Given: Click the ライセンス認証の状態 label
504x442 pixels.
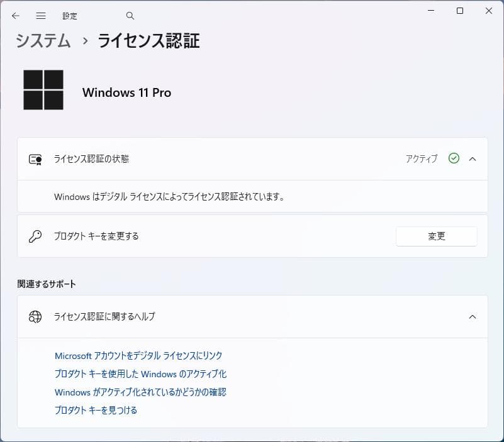Looking at the screenshot, I should tap(91, 159).
